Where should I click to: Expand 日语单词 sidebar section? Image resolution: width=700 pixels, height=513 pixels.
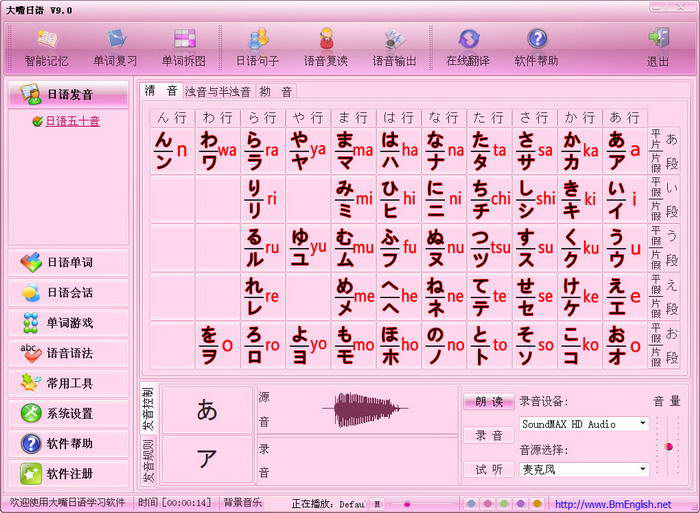pyautogui.click(x=68, y=263)
